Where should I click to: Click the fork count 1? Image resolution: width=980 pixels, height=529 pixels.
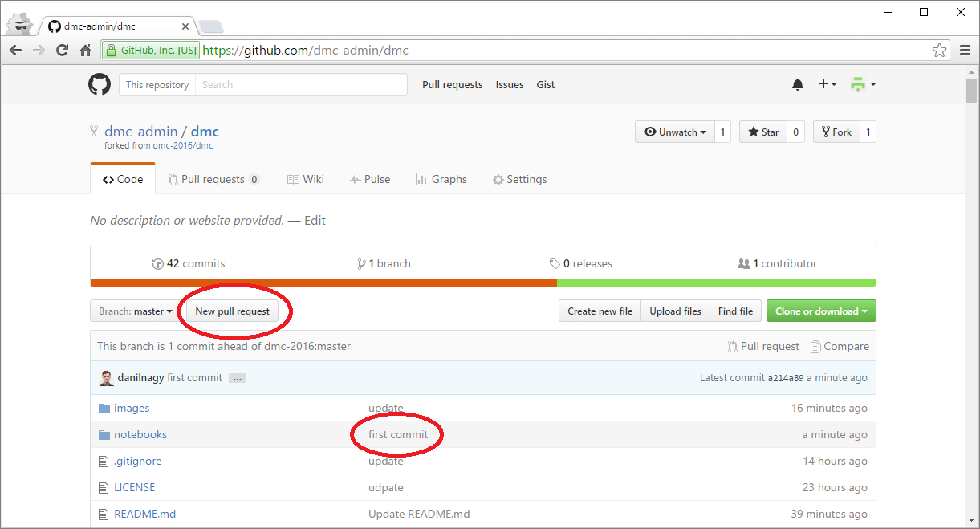click(x=868, y=132)
